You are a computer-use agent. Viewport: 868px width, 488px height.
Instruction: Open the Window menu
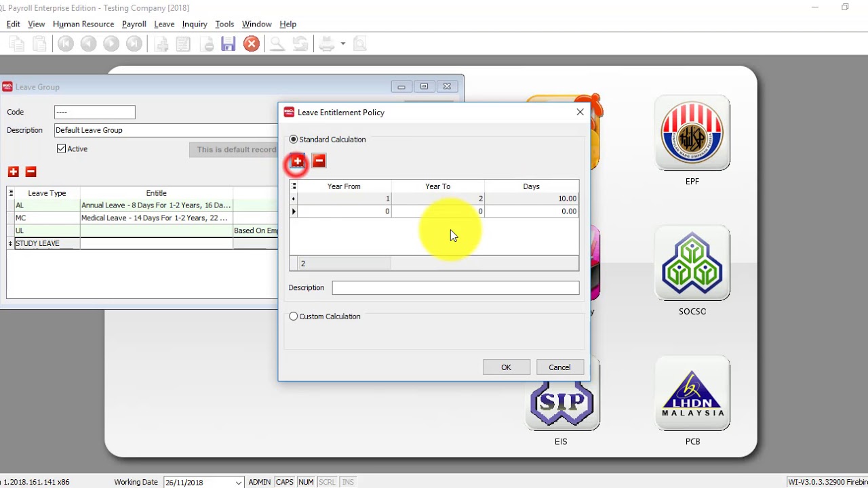point(257,24)
